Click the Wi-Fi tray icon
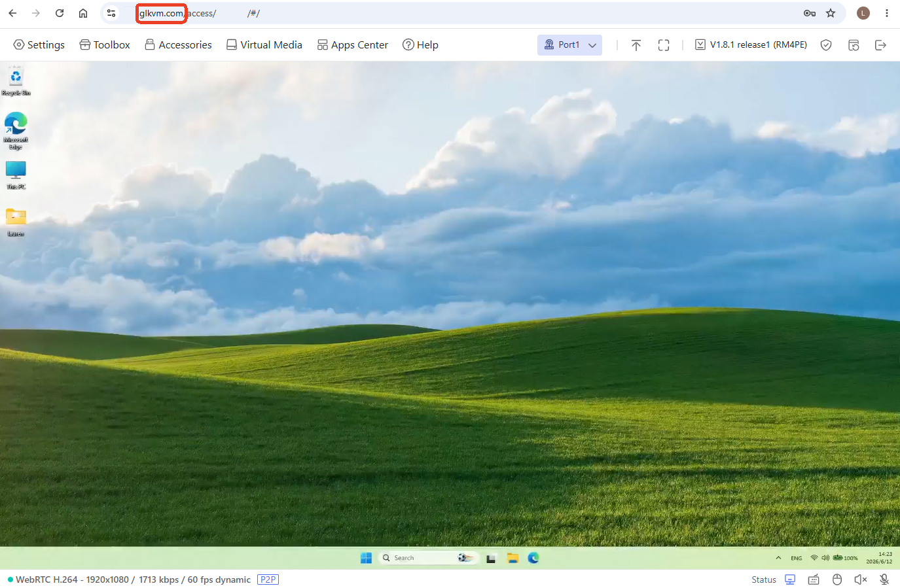The width and height of the screenshot is (900, 588). coord(814,558)
